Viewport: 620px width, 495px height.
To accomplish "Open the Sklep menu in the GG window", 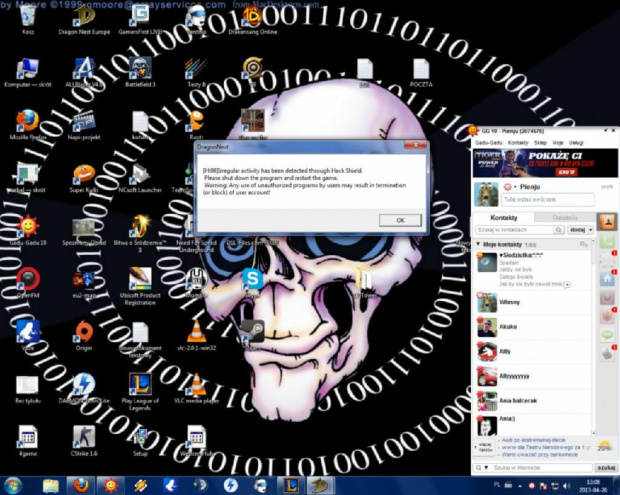I will [540, 143].
